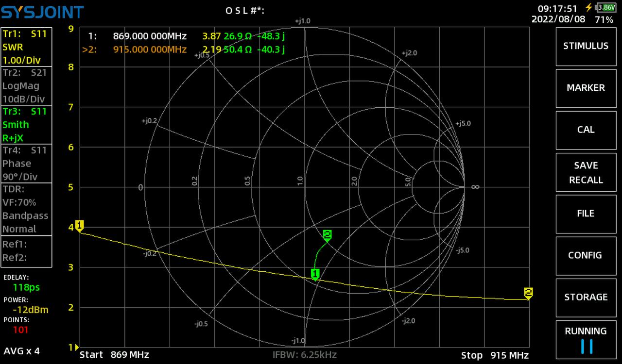Click the yellow marker 2 on the SWR trace
The height and width of the screenshot is (364, 622).
(528, 293)
